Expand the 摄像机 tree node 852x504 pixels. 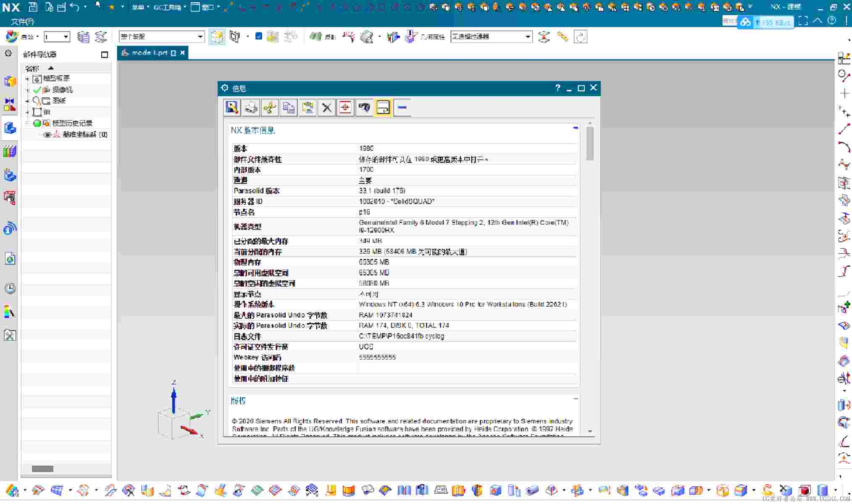(27, 90)
